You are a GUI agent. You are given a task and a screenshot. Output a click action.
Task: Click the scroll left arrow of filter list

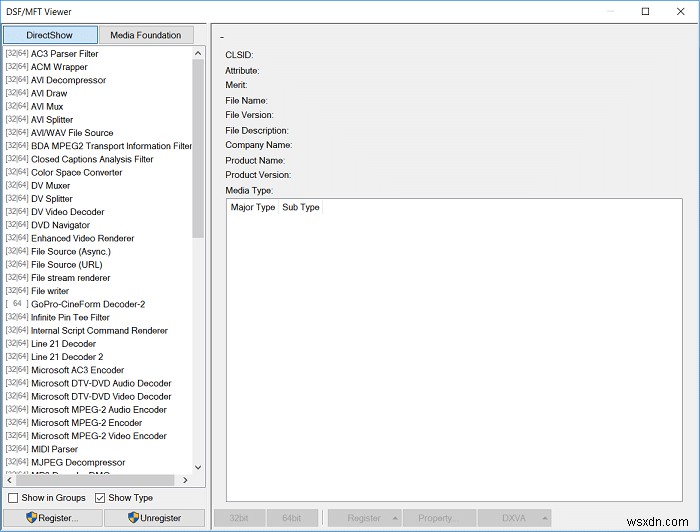9,480
